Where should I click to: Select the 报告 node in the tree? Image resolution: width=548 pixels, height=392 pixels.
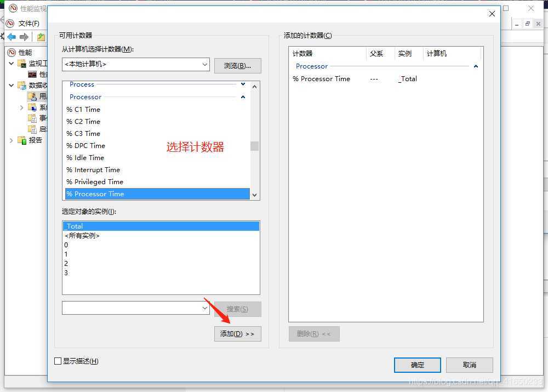tap(30, 140)
